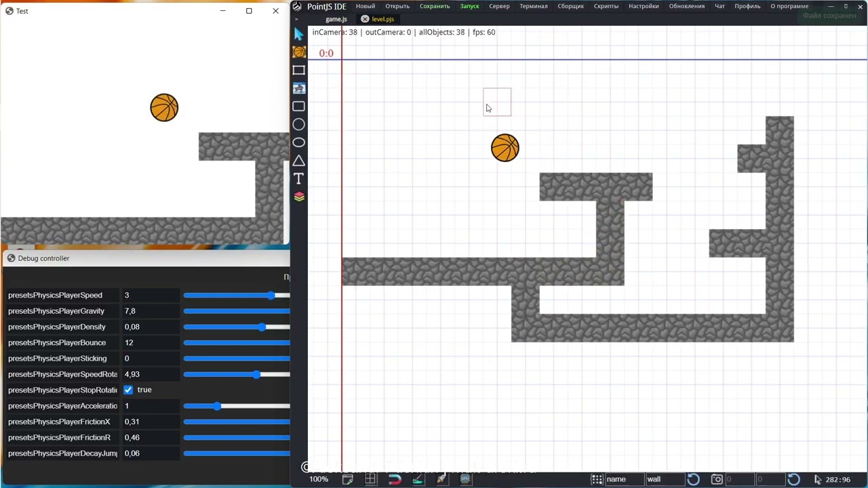The image size is (868, 488).
Task: Pick the triangle shape tool
Action: pos(299,161)
